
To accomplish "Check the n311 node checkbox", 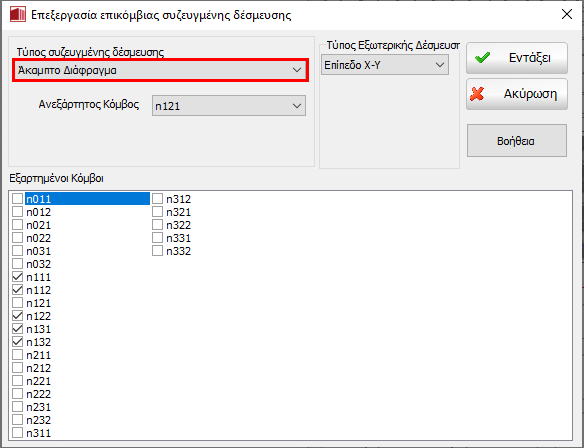I will tap(18, 433).
